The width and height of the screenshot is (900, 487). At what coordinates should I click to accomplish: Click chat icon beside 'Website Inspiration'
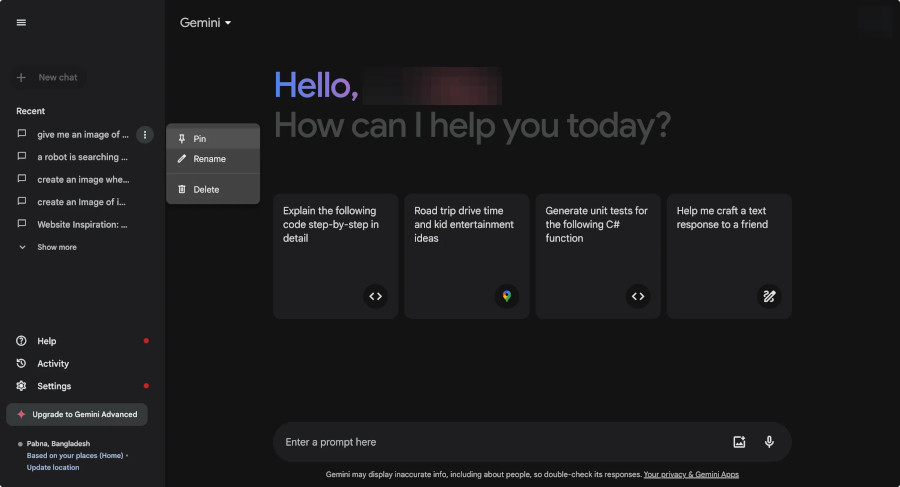(22, 224)
